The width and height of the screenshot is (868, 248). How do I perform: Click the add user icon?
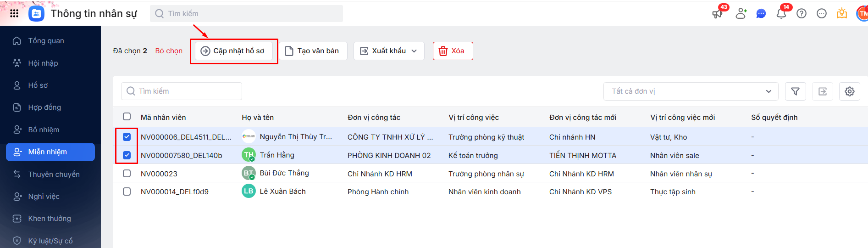click(741, 14)
